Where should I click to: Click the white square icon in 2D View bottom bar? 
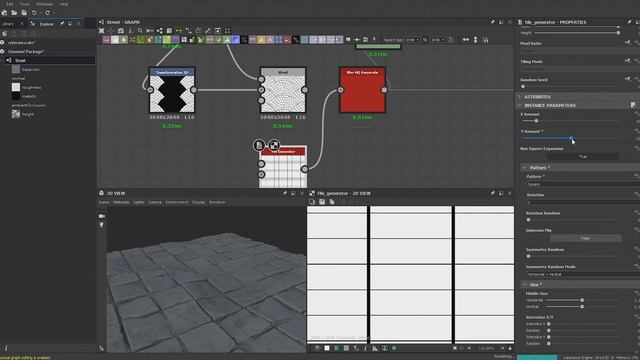(x=327, y=348)
